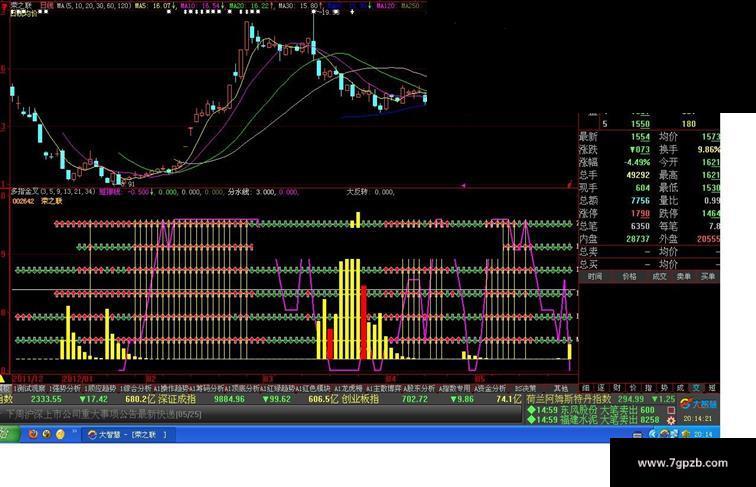Expand the quick launch overflow chevron
The image size is (756, 487).
[x=75, y=432]
